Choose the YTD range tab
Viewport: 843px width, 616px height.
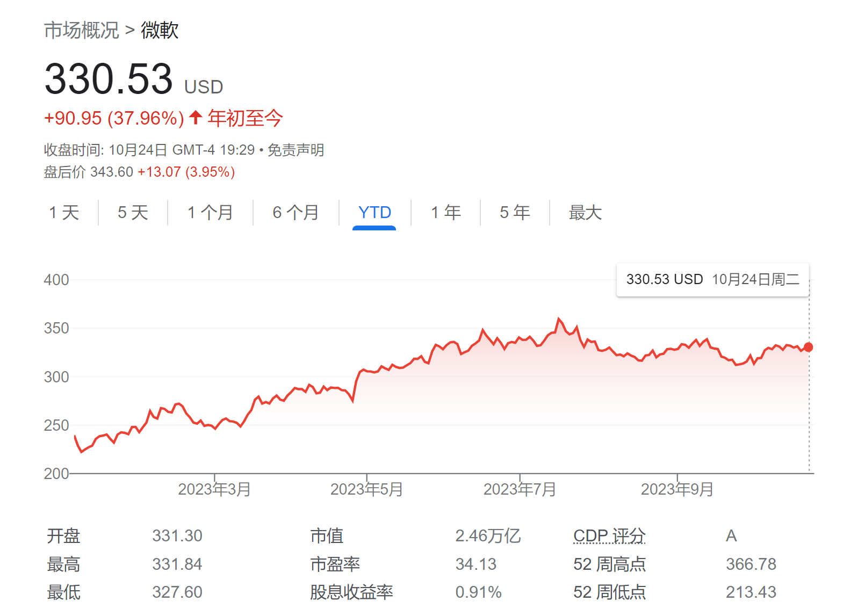pos(374,213)
